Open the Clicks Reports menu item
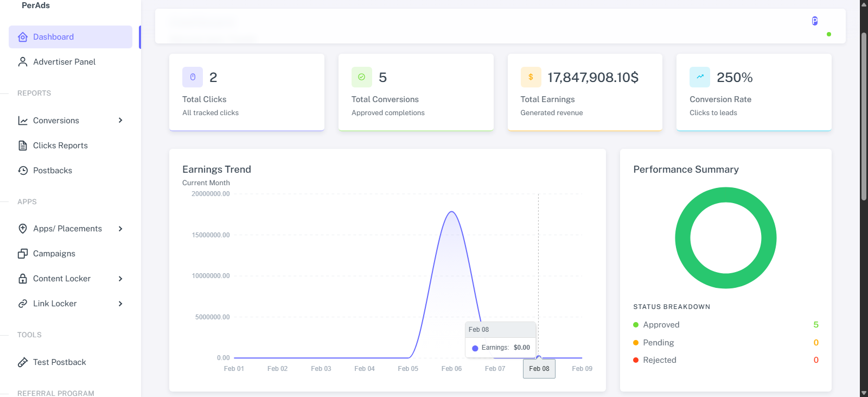Image resolution: width=868 pixels, height=397 pixels. pyautogui.click(x=60, y=146)
